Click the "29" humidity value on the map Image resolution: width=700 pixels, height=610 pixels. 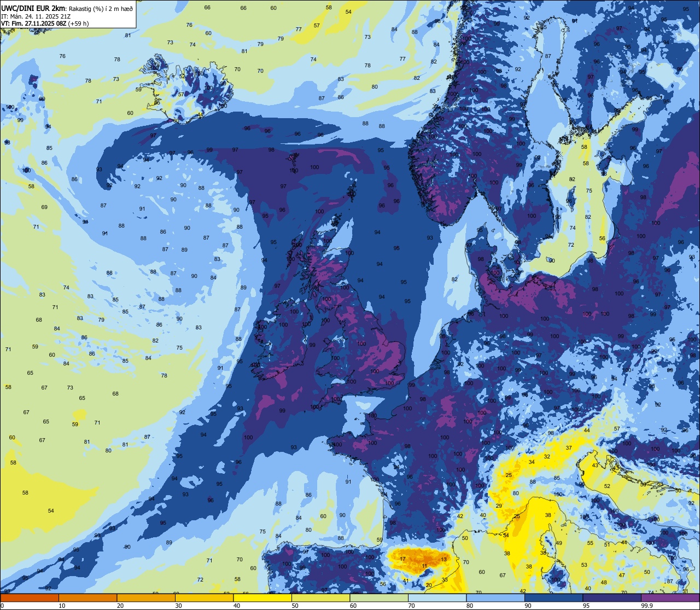(499, 506)
